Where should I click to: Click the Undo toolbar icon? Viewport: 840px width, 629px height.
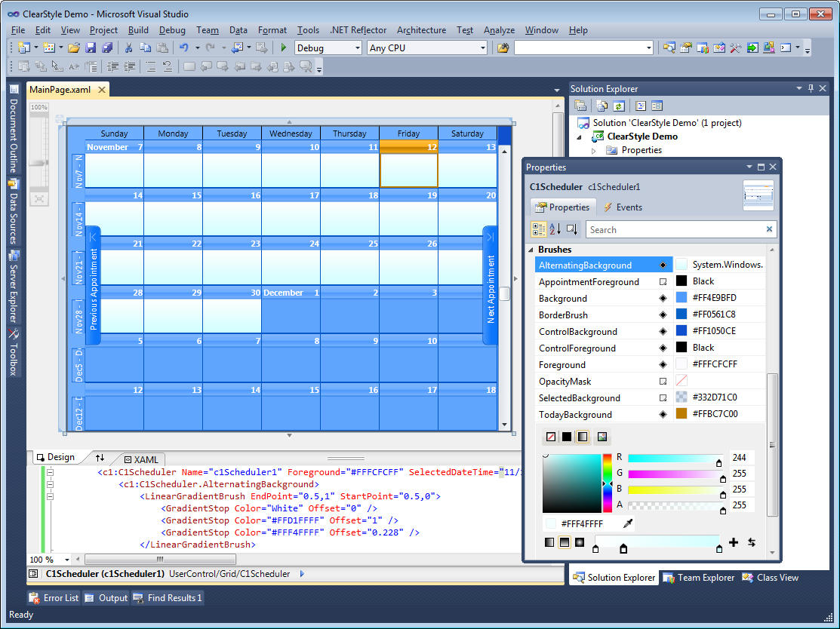(x=185, y=47)
